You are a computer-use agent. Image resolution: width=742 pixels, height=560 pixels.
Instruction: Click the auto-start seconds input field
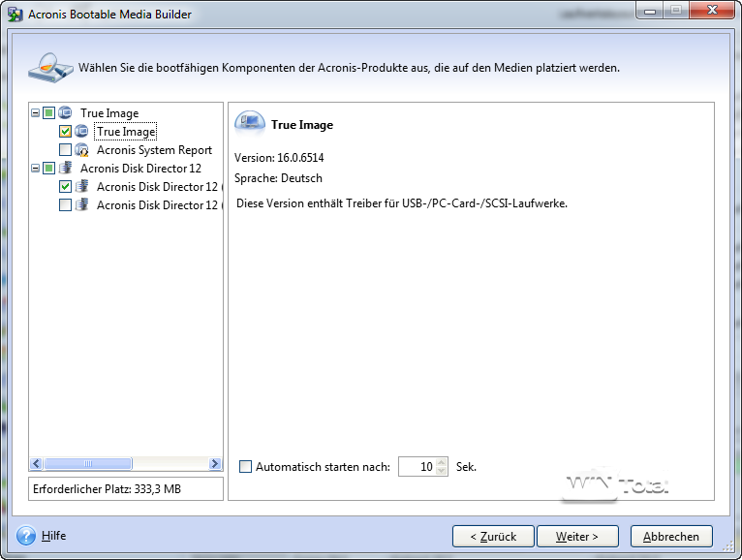pos(417,467)
